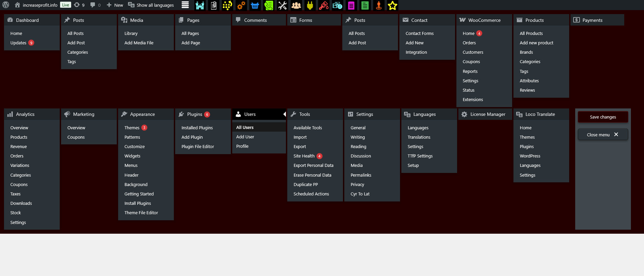This screenshot has height=276, width=644.
Task: Click the yellow star icon
Action: (x=392, y=5)
